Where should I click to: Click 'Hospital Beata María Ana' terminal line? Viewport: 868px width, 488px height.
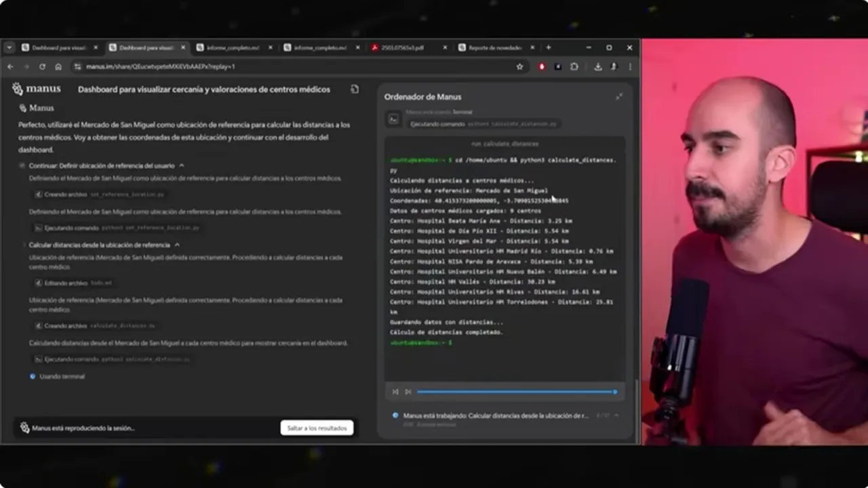[481, 221]
